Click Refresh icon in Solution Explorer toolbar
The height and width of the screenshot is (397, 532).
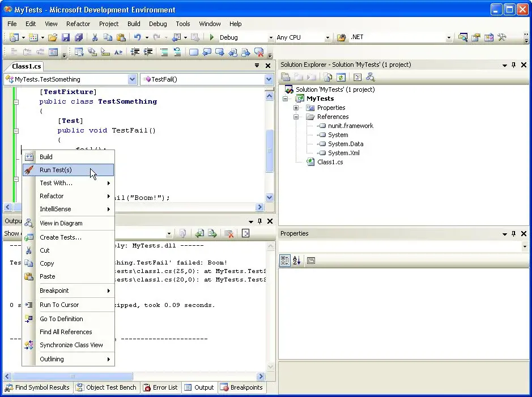[341, 77]
